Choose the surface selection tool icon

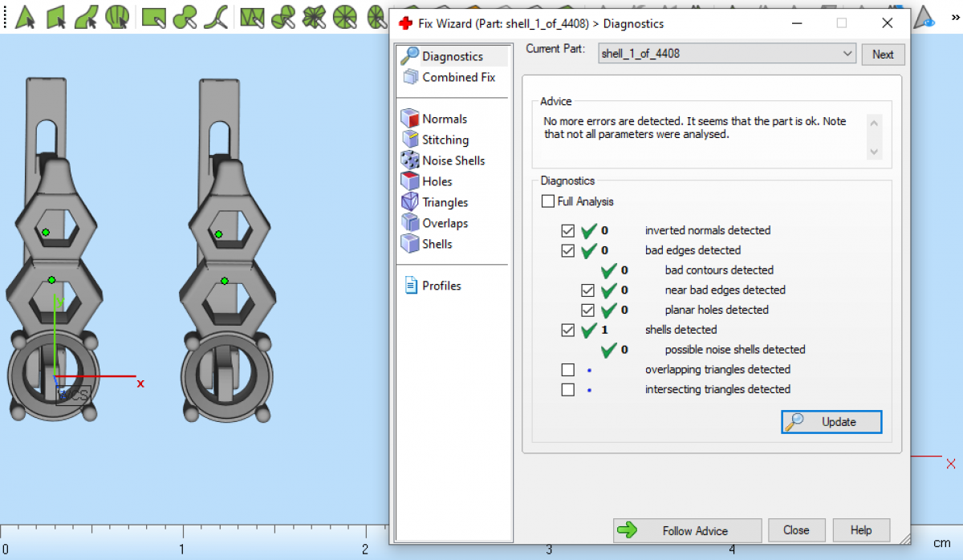tap(86, 16)
